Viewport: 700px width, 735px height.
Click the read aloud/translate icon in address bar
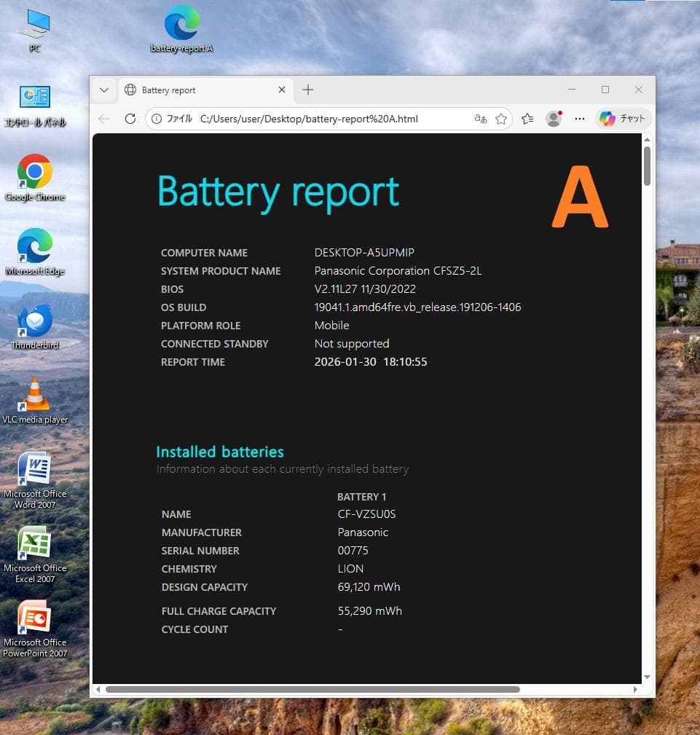tap(481, 119)
